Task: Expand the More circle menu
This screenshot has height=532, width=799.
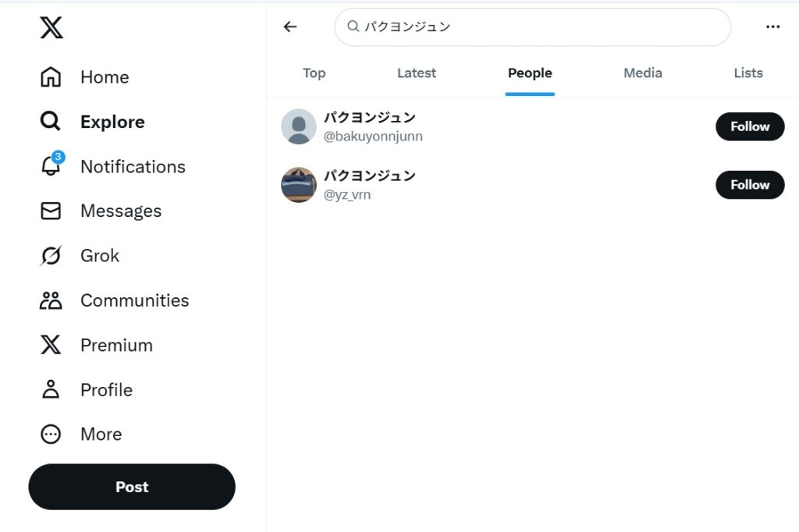Action: (x=51, y=434)
